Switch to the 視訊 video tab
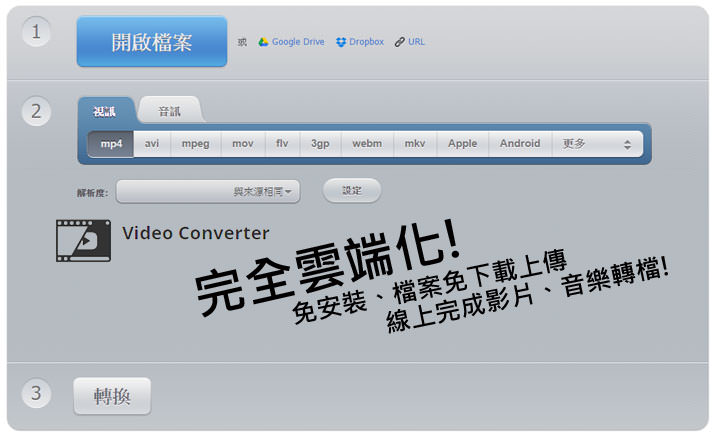Image resolution: width=720 pixels, height=437 pixels. coord(105,112)
